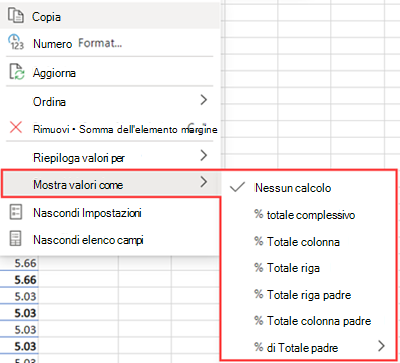This screenshot has height=363, width=400.
Task: Open the Ordina menu item
Action: 110,101
